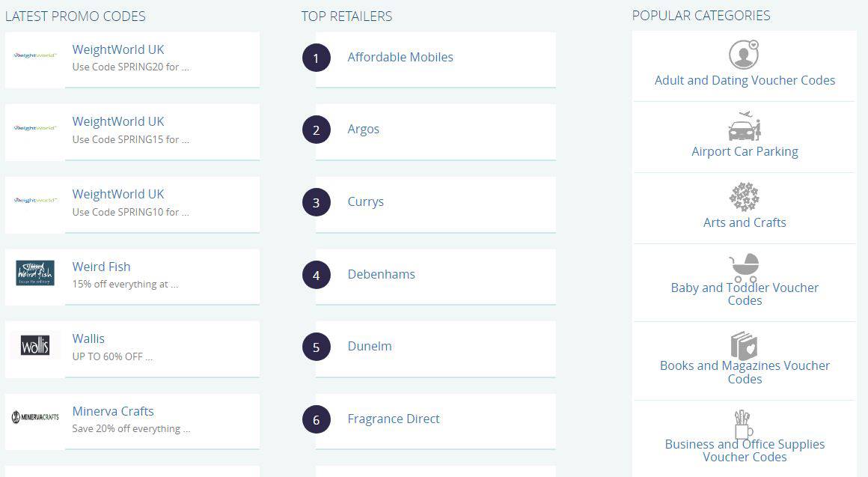Select Argos from top retailers
The width and height of the screenshot is (868, 477).
364,129
